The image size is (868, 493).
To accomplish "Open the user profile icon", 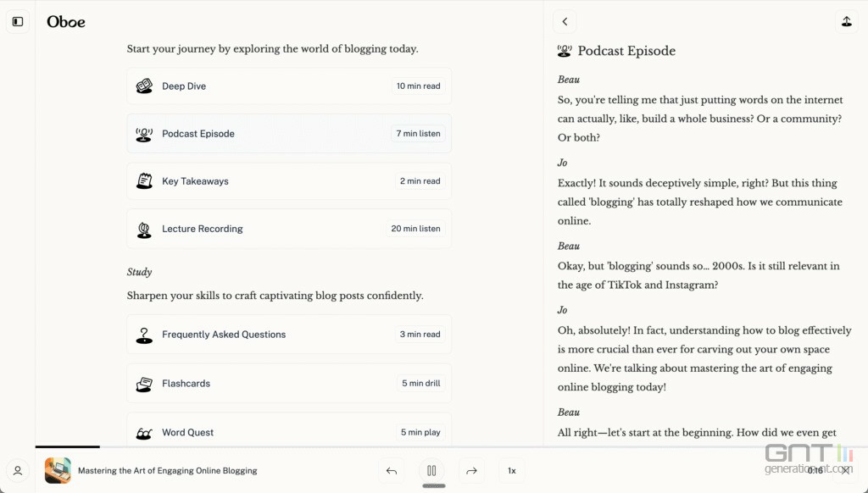I will pos(18,470).
